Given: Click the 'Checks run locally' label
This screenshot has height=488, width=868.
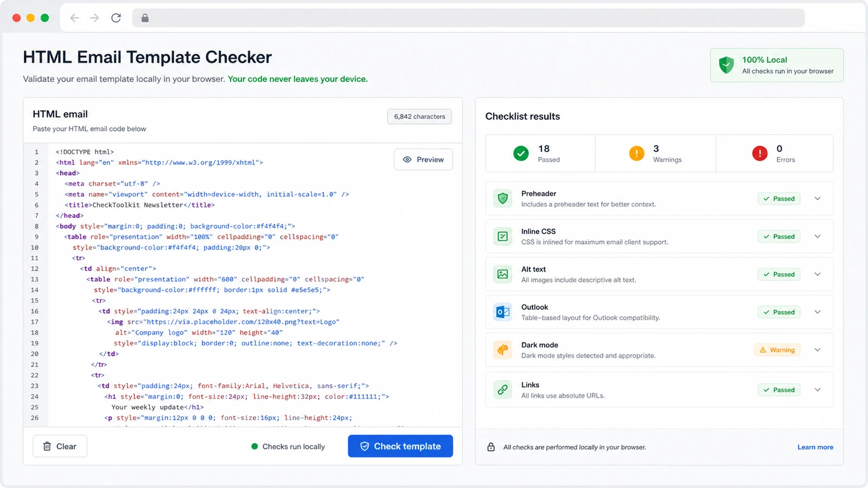Looking at the screenshot, I should [293, 447].
